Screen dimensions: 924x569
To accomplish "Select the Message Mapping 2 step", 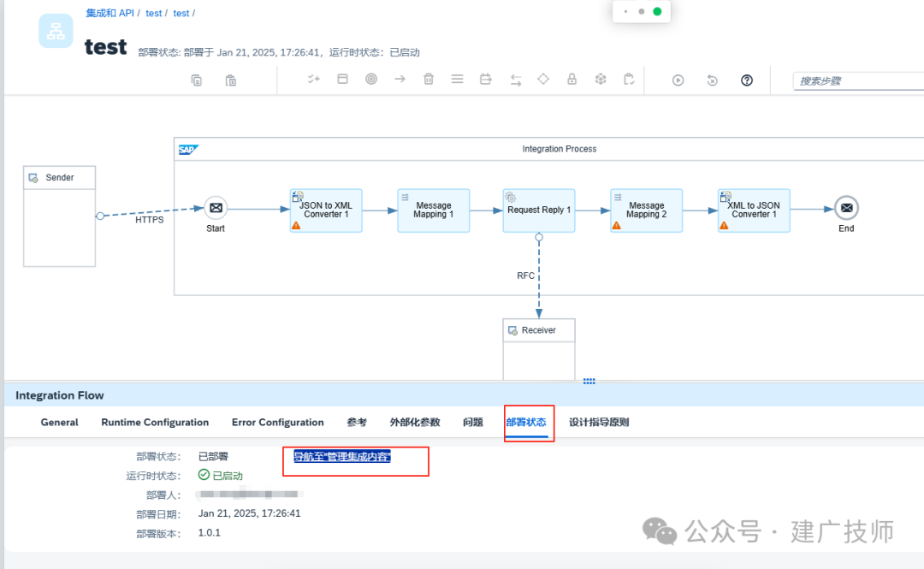I will (647, 210).
